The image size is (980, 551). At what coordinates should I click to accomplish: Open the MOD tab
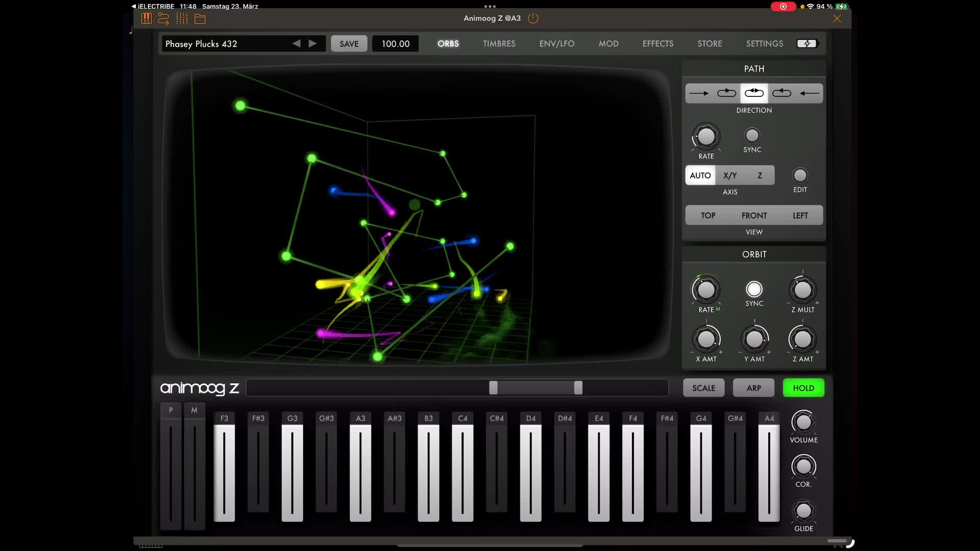608,44
